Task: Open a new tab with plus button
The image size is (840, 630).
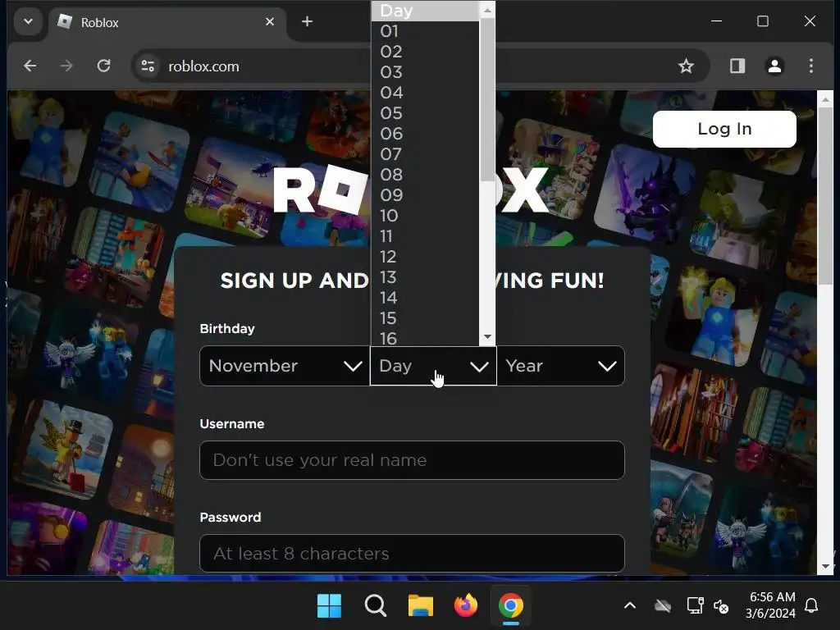Action: coord(307,21)
